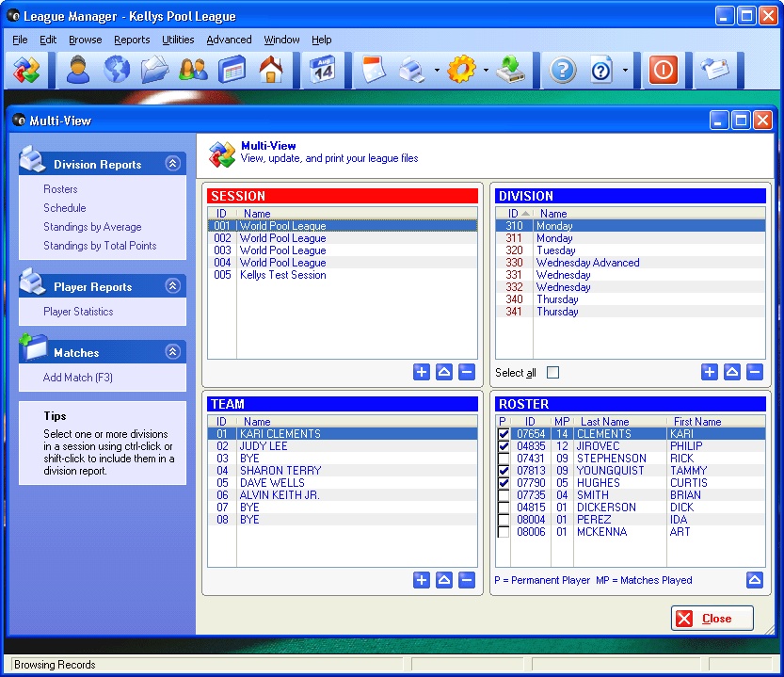Collapse the Division Reports panel
The width and height of the screenshot is (784, 677).
click(172, 164)
